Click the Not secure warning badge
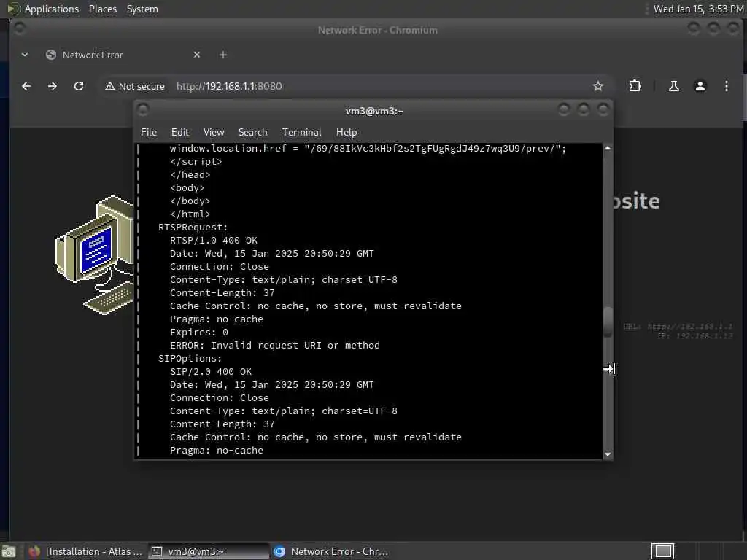The width and height of the screenshot is (747, 560). [x=135, y=86]
